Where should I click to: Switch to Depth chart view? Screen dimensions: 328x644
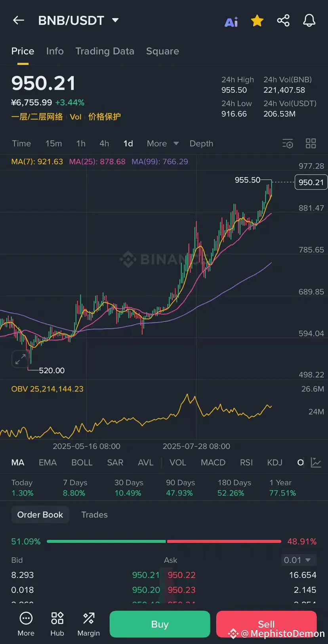[x=201, y=143]
